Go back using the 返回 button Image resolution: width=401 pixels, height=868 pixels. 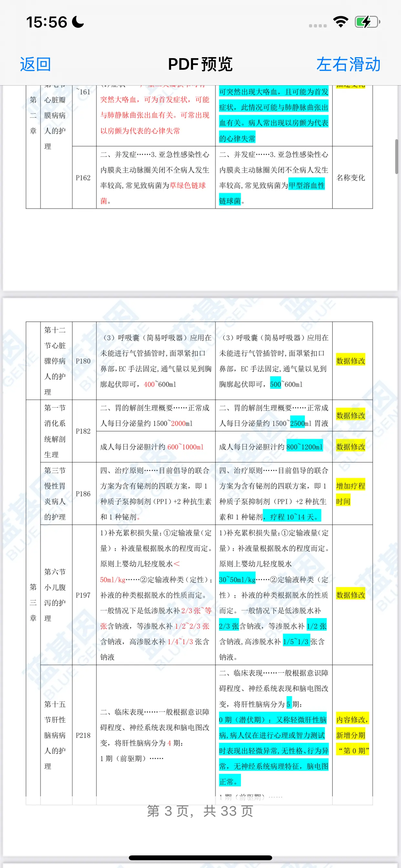click(x=36, y=64)
